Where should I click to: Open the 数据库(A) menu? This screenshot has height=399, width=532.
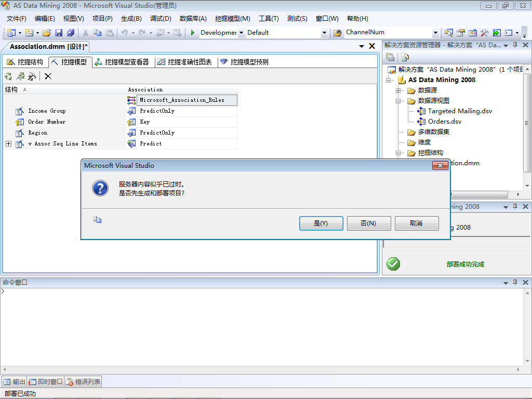click(x=193, y=19)
